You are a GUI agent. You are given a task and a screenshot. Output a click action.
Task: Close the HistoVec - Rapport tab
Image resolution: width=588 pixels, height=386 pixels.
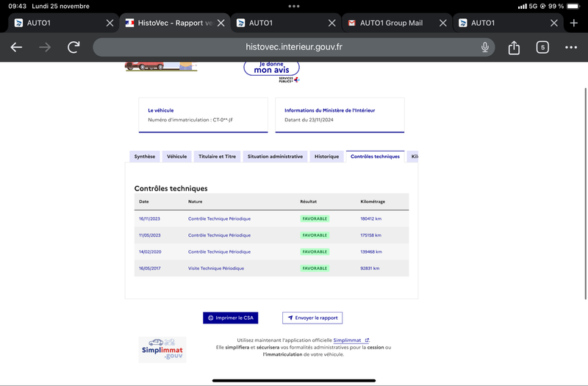221,23
